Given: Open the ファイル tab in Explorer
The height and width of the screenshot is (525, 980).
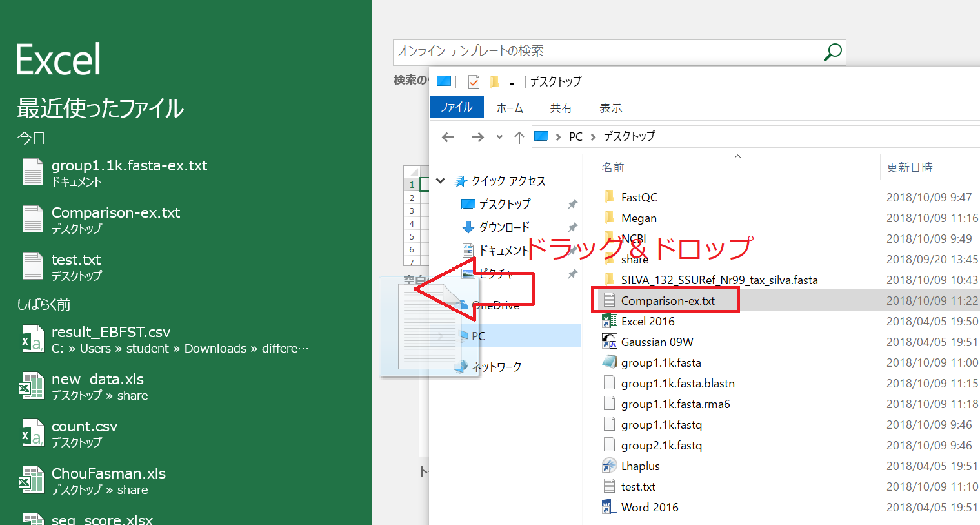Looking at the screenshot, I should [x=457, y=107].
